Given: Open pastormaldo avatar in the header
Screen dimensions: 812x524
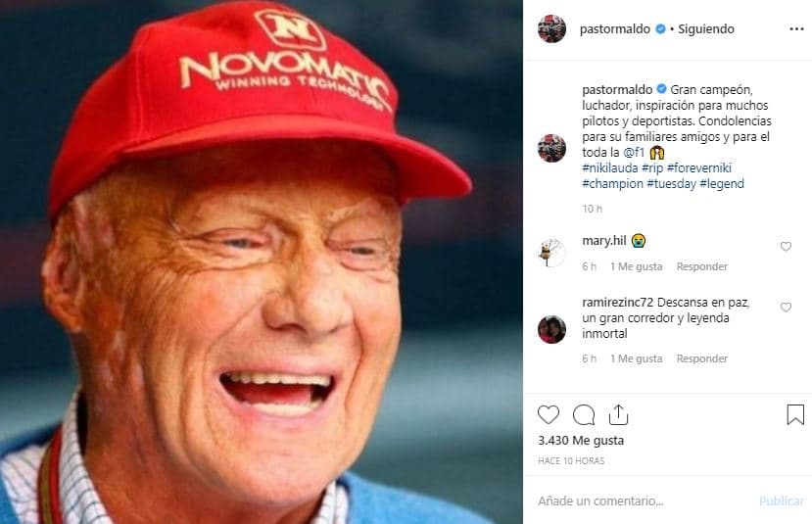Looking at the screenshot, I should coord(551,29).
